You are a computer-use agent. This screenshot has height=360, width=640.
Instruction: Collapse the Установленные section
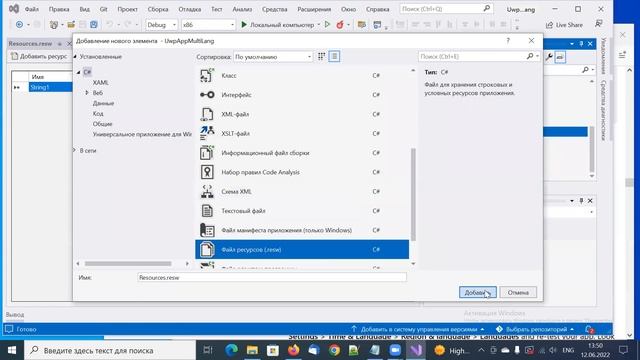tap(76, 56)
